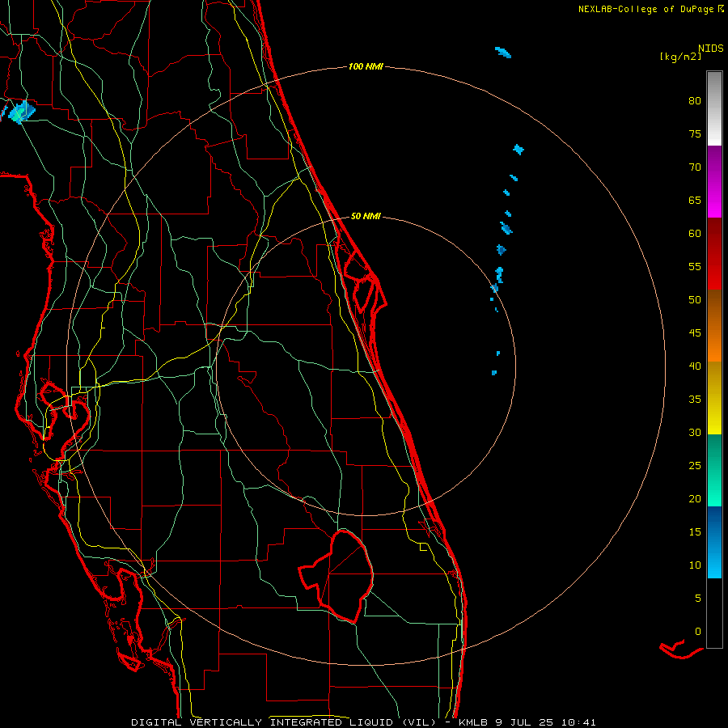Pick the black bottom legend segment

[x=714, y=613]
